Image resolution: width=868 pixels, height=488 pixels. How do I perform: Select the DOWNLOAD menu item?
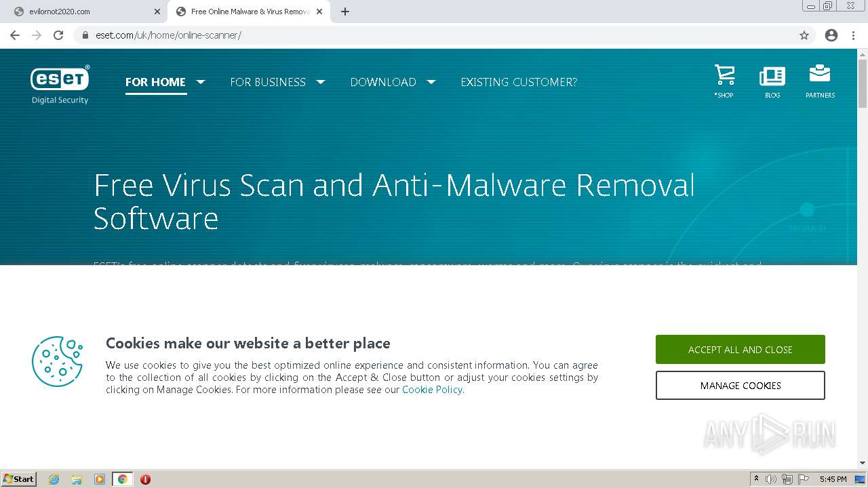pyautogui.click(x=383, y=82)
